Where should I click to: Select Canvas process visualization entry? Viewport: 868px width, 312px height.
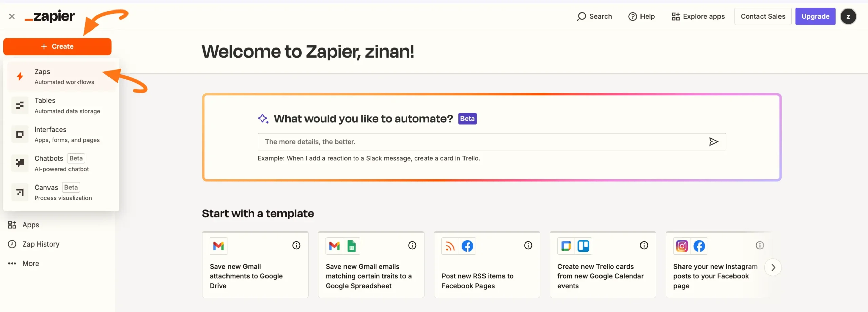click(61, 192)
